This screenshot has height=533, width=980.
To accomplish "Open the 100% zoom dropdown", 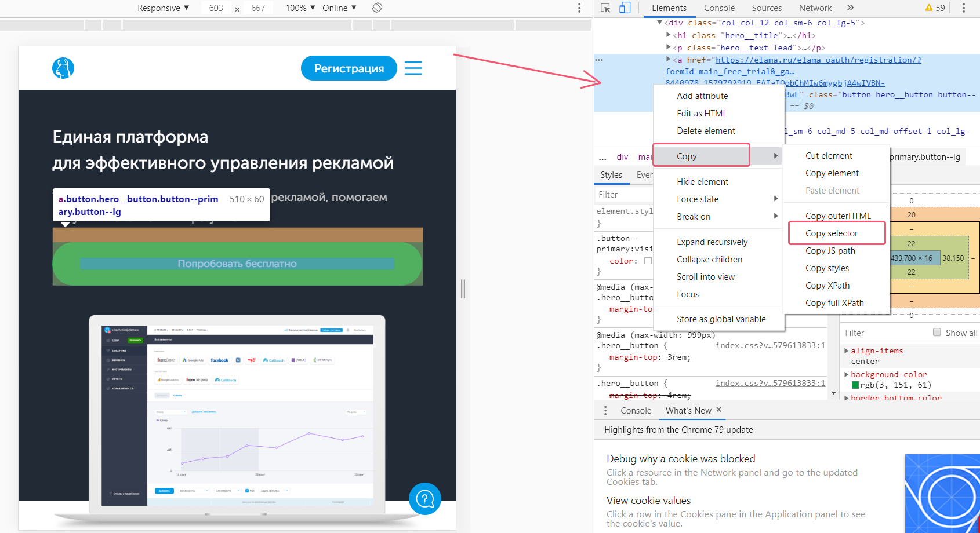I will (x=300, y=8).
